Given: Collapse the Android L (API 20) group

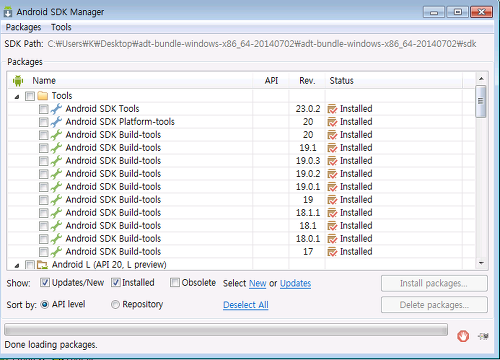Looking at the screenshot, I should 17,266.
